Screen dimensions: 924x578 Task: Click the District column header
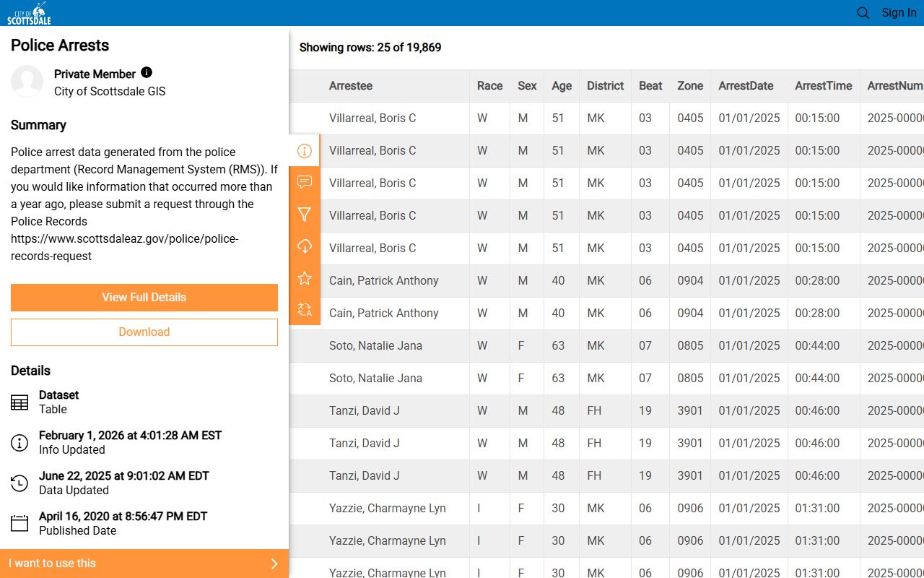[605, 86]
